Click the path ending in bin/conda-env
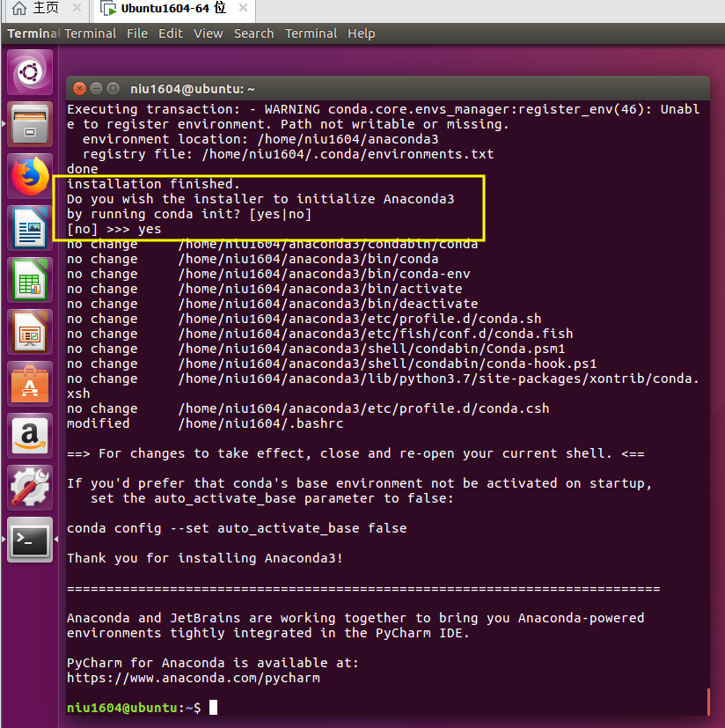This screenshot has height=728, width=725. tap(325, 274)
